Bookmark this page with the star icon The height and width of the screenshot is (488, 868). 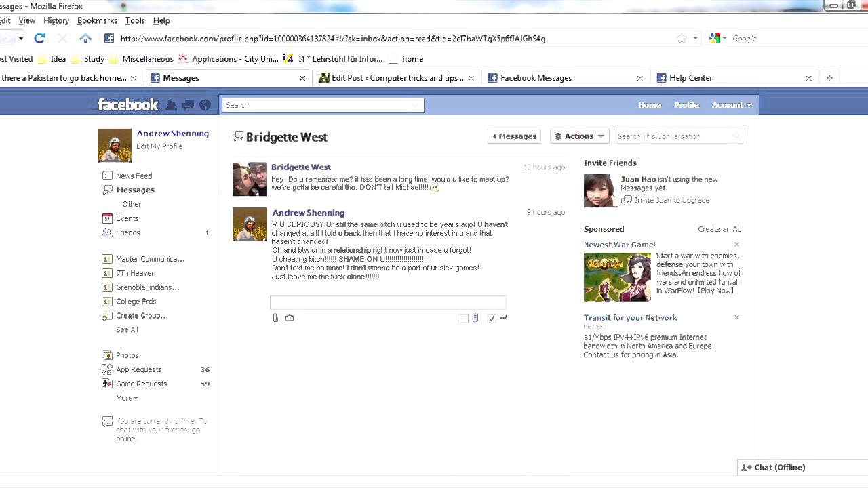click(x=682, y=39)
